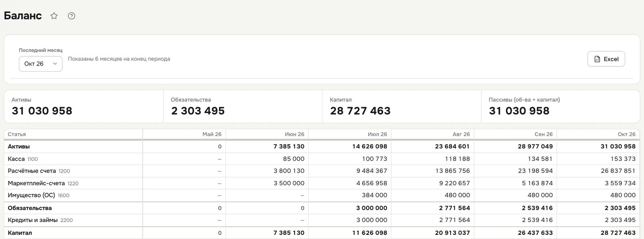Export the balance with the Excel button

point(606,59)
